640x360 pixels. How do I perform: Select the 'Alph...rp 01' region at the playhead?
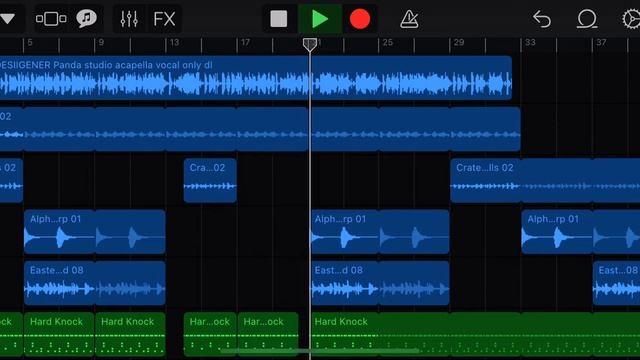coord(380,232)
